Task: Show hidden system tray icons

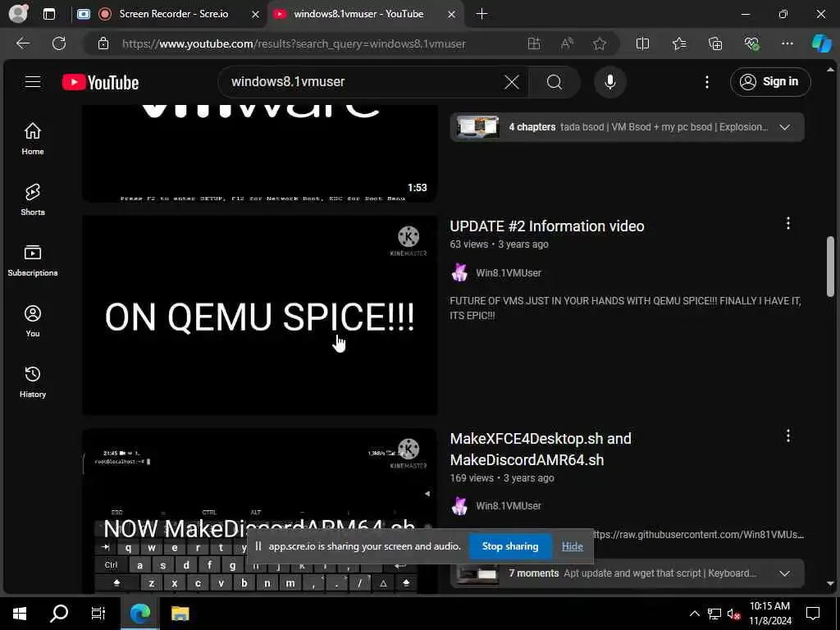Action: point(694,614)
